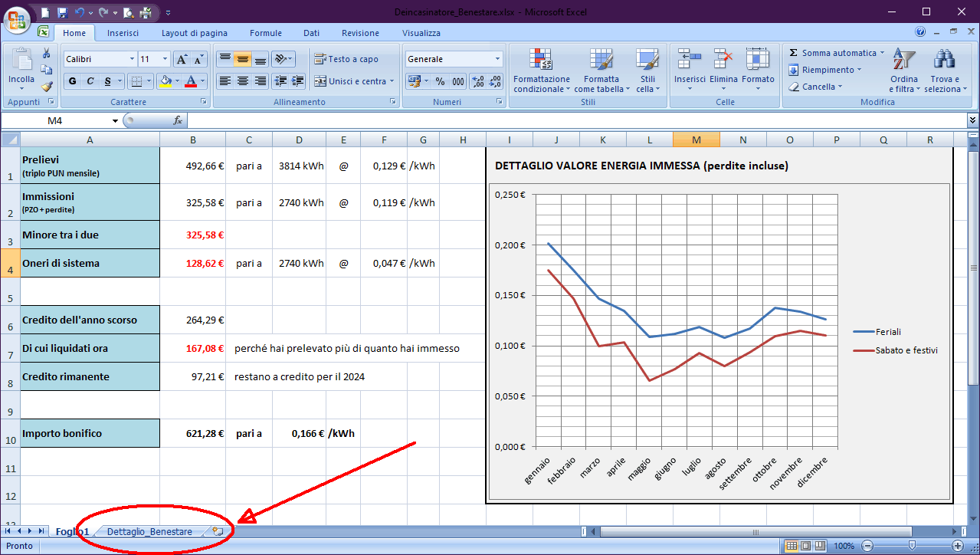This screenshot has height=555, width=980.
Task: Open Riempimento fill dropdown
Action: click(x=824, y=70)
